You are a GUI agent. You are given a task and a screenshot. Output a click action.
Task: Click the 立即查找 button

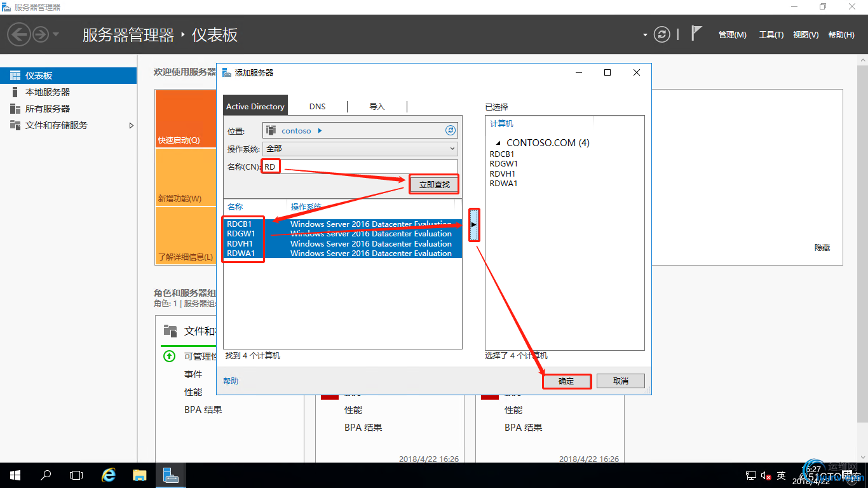coord(434,185)
